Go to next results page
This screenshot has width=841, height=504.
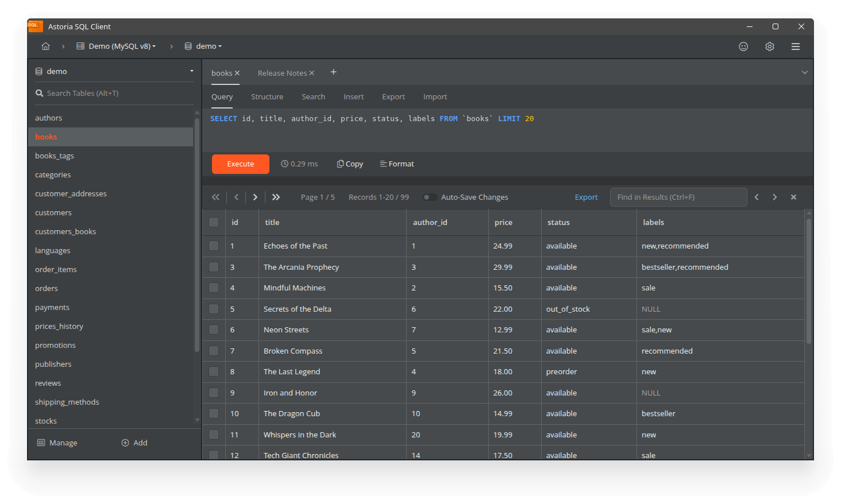pos(255,197)
